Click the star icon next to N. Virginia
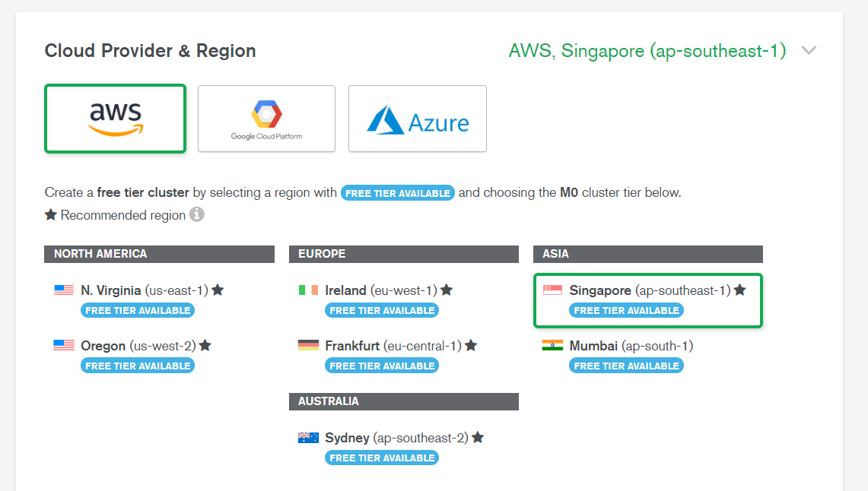The height and width of the screenshot is (491, 868). click(x=218, y=290)
